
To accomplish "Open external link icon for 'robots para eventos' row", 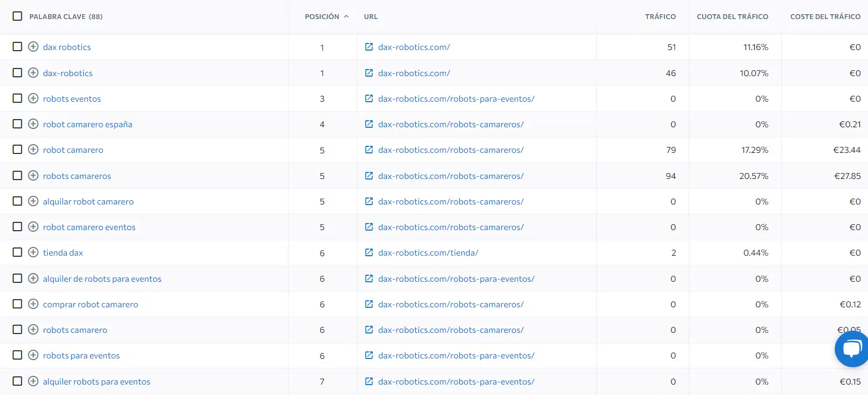I will pyautogui.click(x=369, y=355).
